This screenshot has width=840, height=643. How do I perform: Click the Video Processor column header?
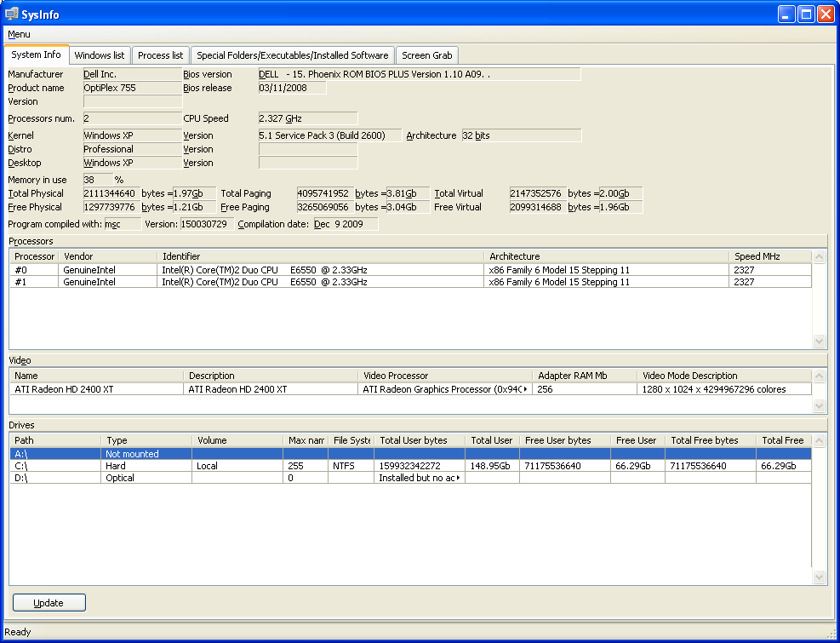tap(444, 376)
